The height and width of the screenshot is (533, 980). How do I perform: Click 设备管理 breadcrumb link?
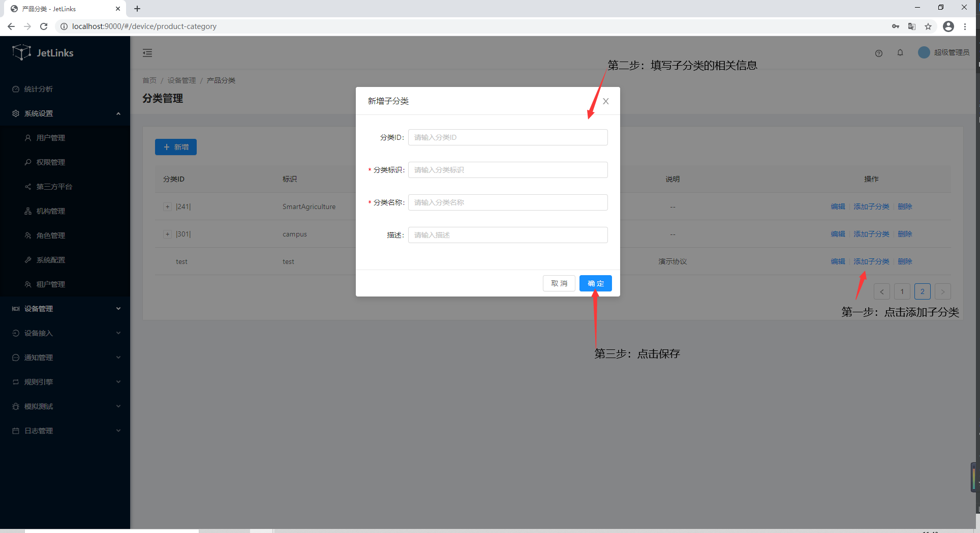pyautogui.click(x=181, y=80)
